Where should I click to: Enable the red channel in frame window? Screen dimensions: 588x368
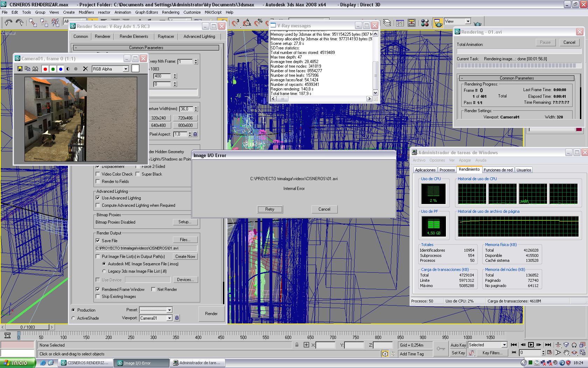(x=45, y=69)
